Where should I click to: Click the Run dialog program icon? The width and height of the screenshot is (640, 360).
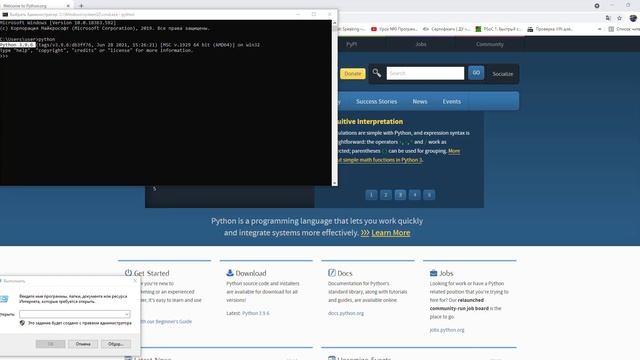tap(4, 299)
